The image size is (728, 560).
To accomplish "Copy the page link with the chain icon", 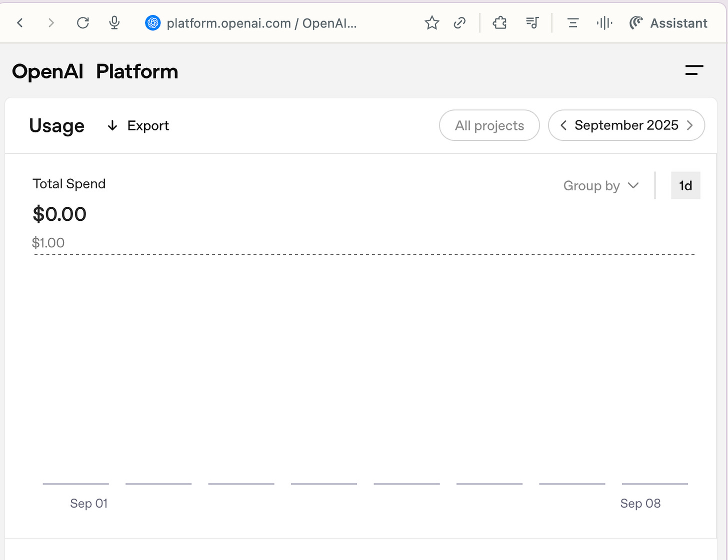I will [x=459, y=23].
